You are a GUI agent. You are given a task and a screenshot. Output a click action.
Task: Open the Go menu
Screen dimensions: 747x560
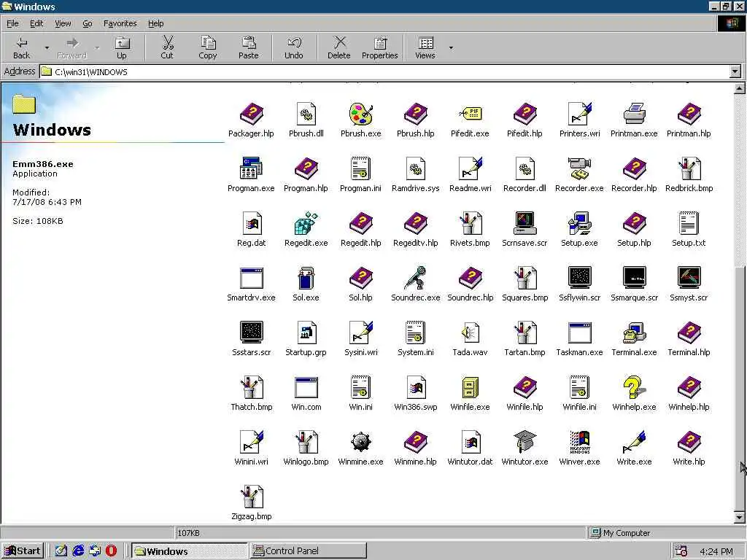point(88,23)
